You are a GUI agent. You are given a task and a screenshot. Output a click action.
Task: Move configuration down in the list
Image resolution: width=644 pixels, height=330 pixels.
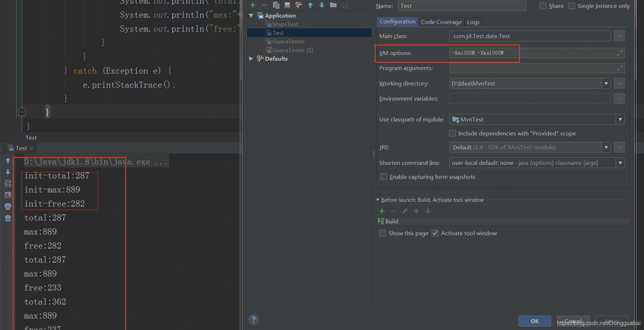(321, 5)
